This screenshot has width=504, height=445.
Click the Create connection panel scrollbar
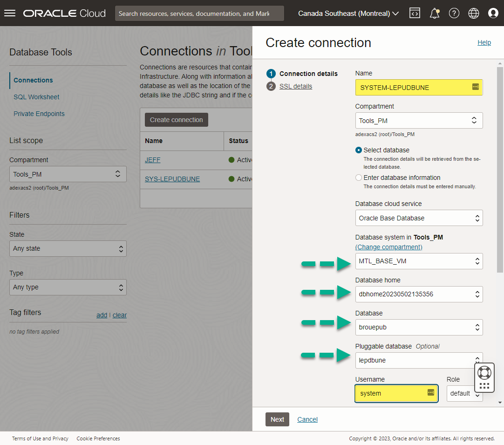[x=500, y=170]
